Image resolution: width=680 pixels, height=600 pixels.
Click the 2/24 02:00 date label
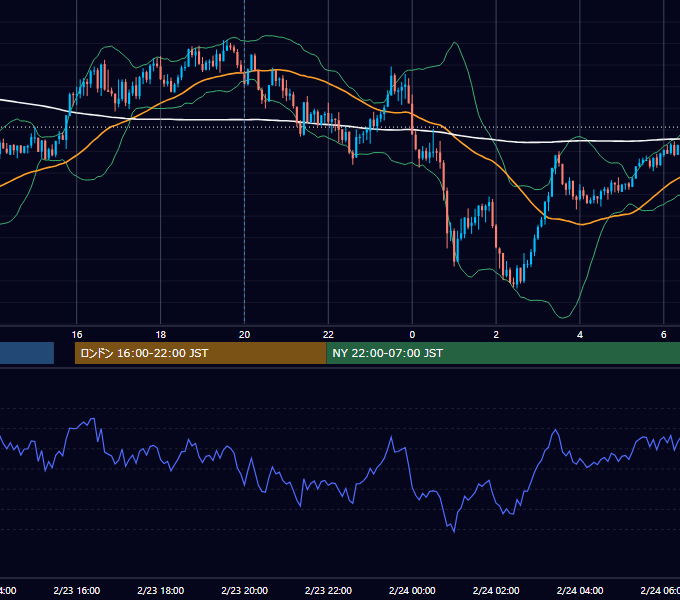496,590
